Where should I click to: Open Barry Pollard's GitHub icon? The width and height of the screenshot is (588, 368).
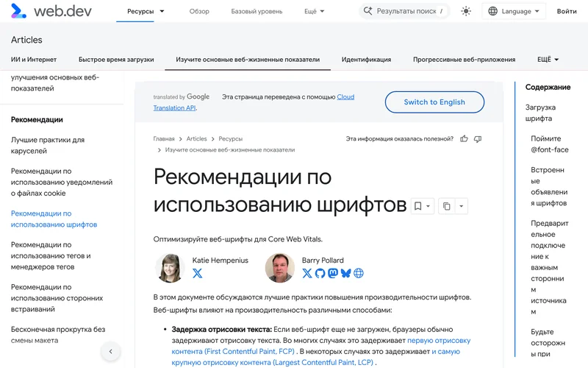(x=320, y=273)
